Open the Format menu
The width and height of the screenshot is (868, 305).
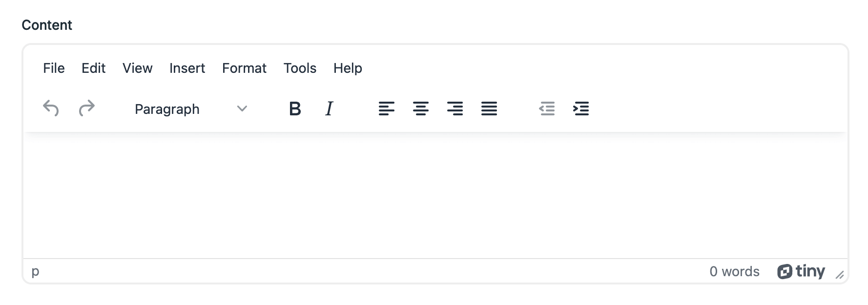coord(244,68)
